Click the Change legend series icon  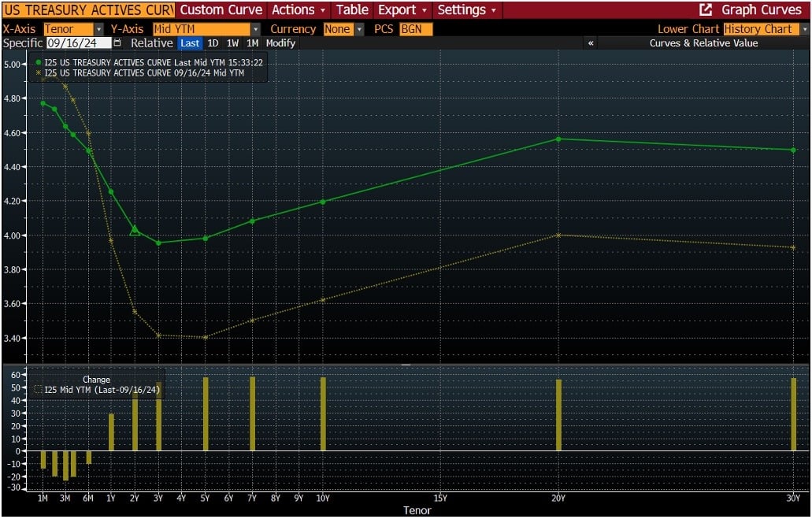pyautogui.click(x=38, y=390)
